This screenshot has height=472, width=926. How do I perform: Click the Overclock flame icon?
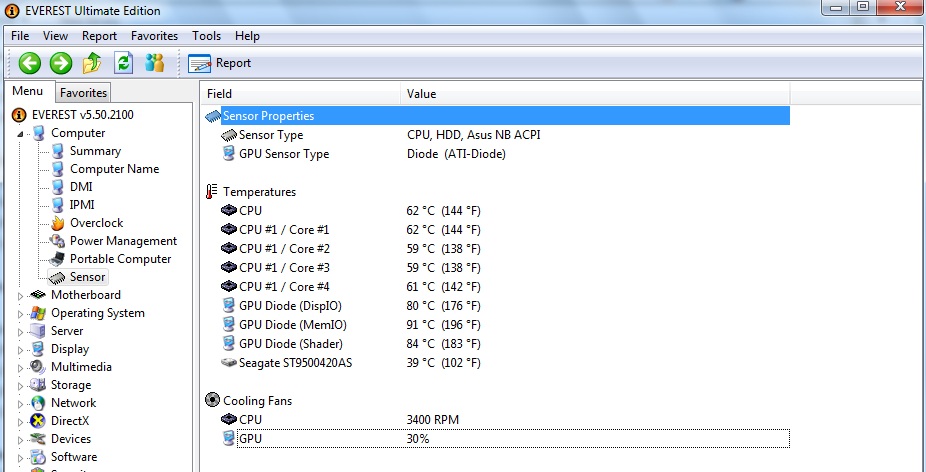tap(57, 223)
